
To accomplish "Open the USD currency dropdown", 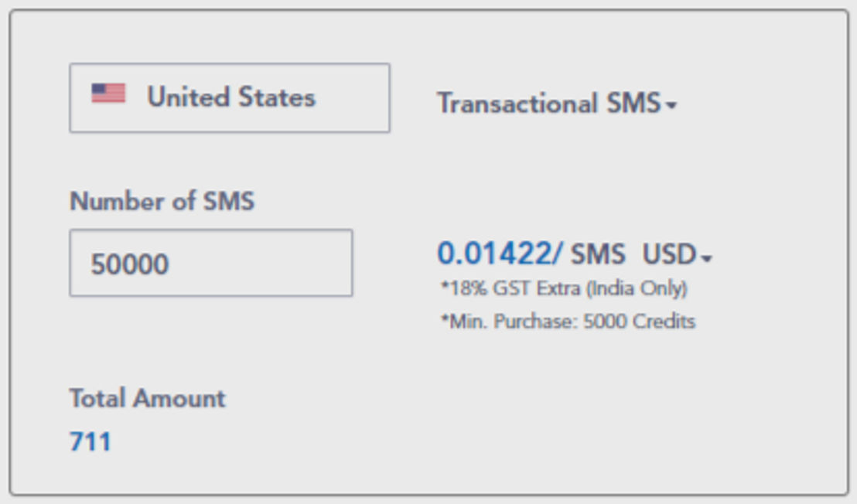I will 678,254.
